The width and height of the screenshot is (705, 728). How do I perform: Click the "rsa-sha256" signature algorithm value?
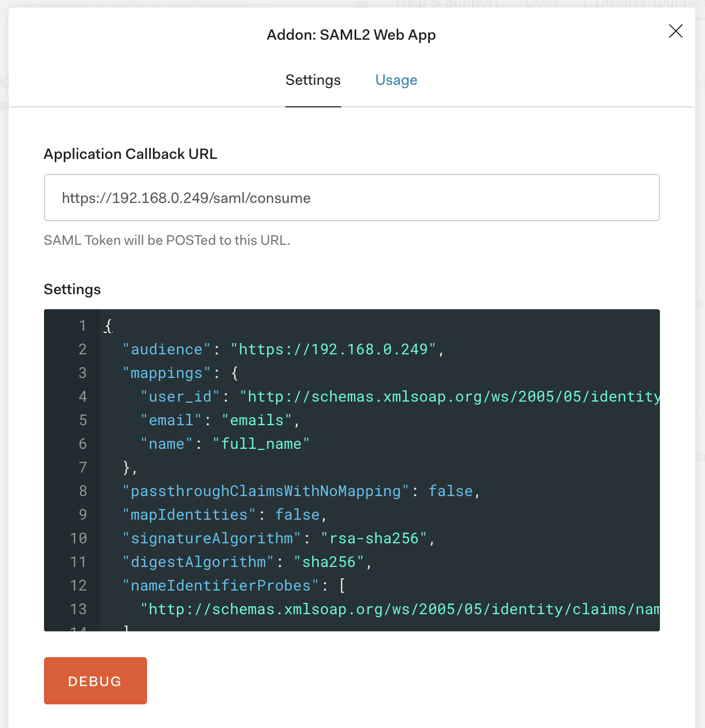pos(374,538)
